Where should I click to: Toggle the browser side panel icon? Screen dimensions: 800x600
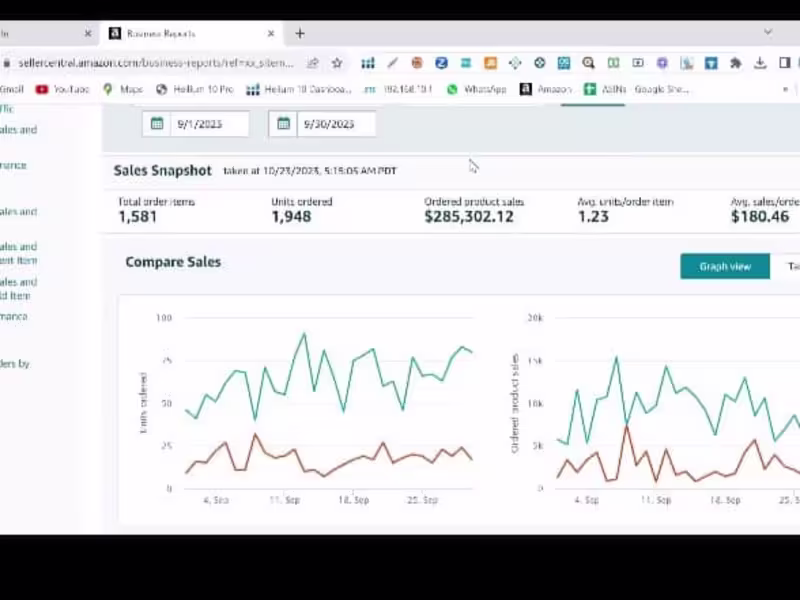point(785,63)
